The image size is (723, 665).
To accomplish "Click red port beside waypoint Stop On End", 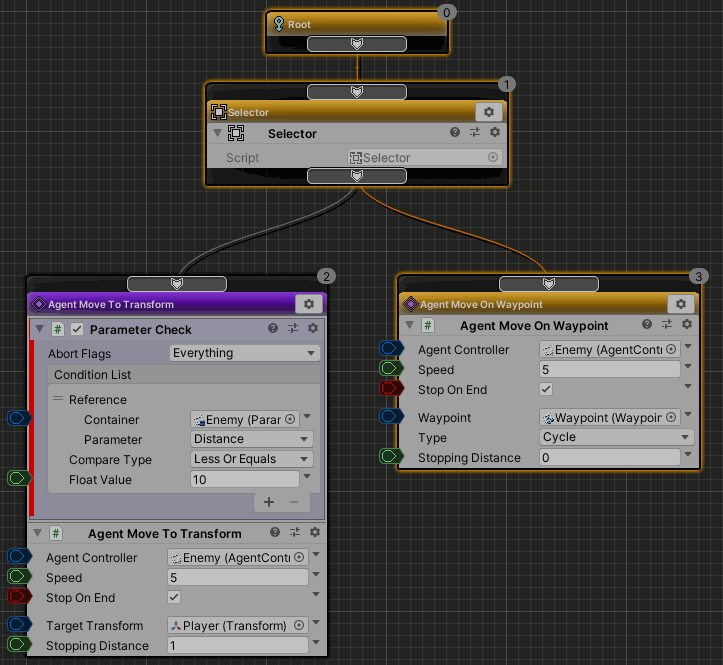I will 391,388.
